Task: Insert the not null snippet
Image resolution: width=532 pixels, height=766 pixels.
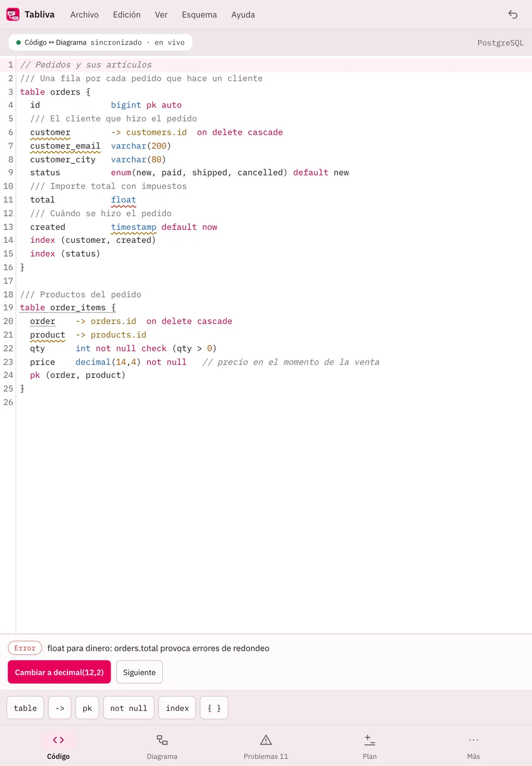Action: click(129, 708)
